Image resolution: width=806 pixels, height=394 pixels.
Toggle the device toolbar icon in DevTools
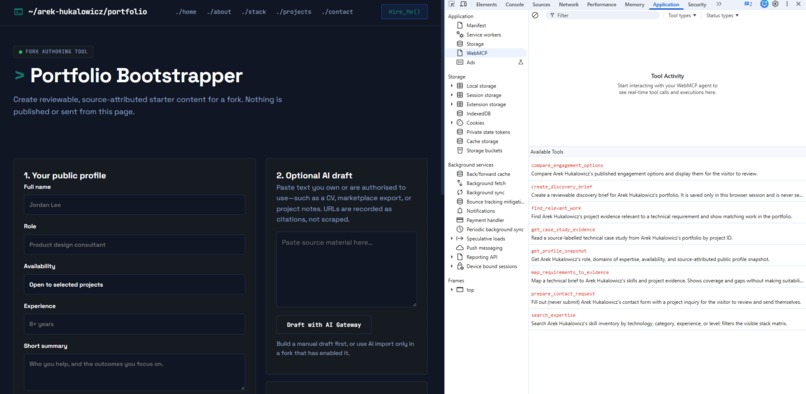point(463,4)
